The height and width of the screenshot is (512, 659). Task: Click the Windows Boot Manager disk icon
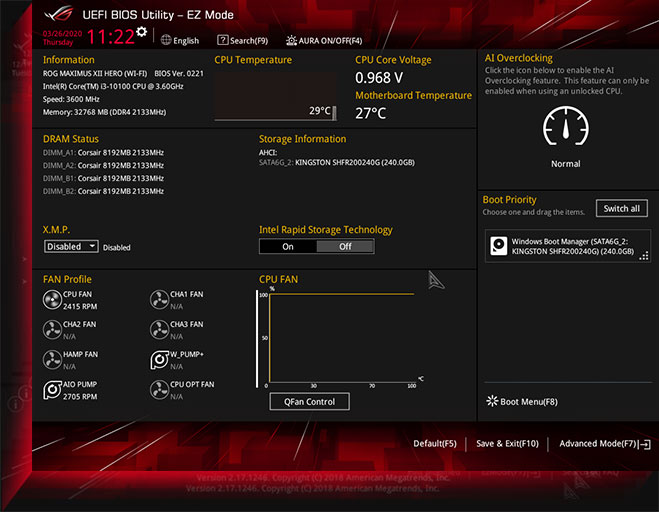click(x=499, y=246)
